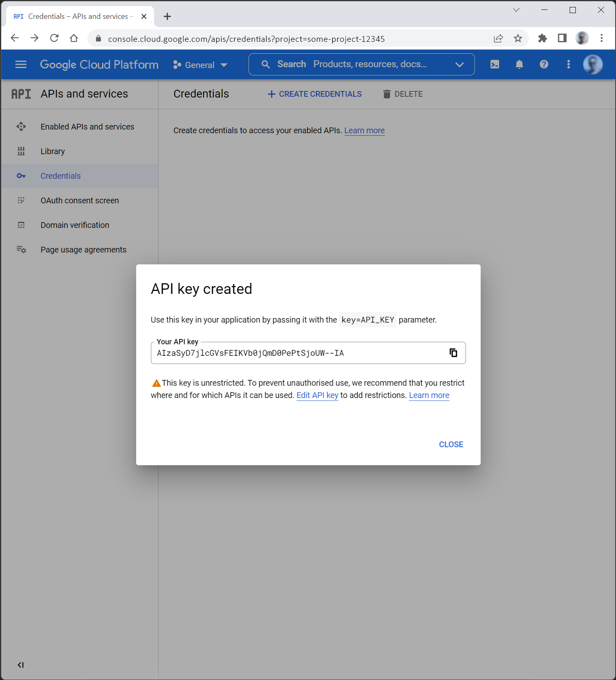Open a new browser tab
Image resolution: width=616 pixels, height=680 pixels.
pyautogui.click(x=167, y=16)
